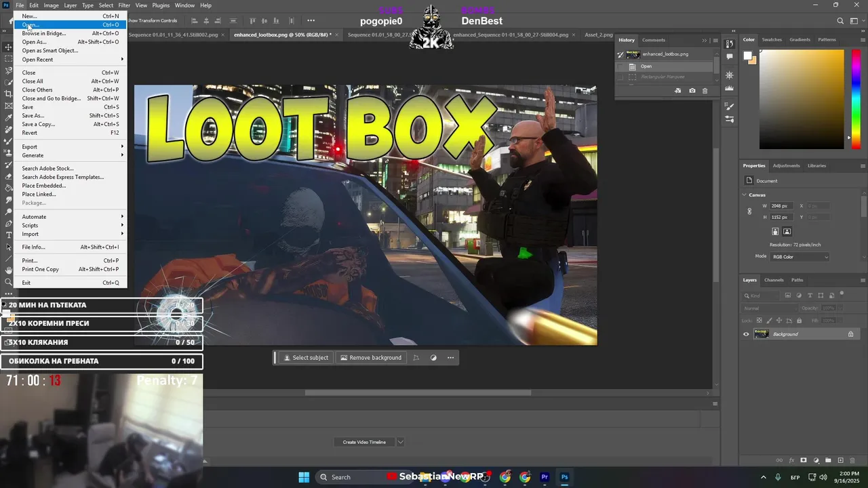The image size is (868, 488).
Task: Toggle lock all in Layers panel
Action: [799, 321]
